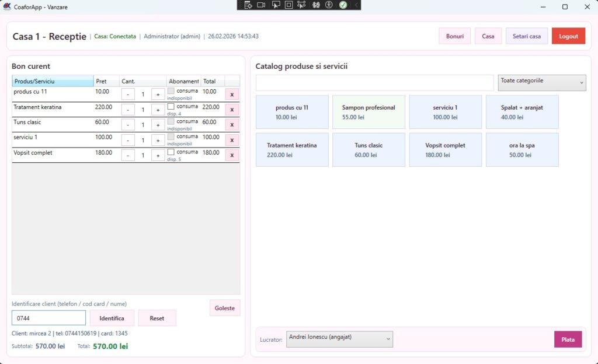Click the accessibility figure icon in the top toolbar
The height and width of the screenshot is (364, 598).
pos(329,5)
